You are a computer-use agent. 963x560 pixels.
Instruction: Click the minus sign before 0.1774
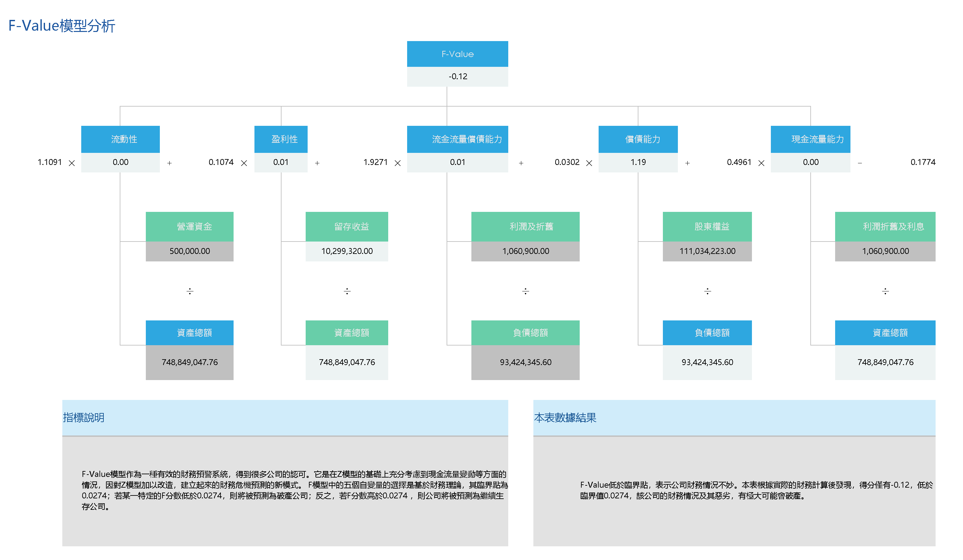[860, 163]
